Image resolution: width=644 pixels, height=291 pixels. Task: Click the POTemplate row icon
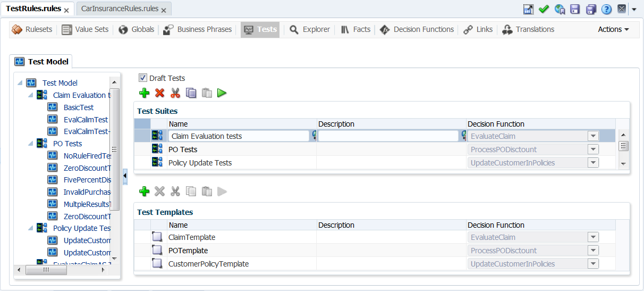pos(157,251)
